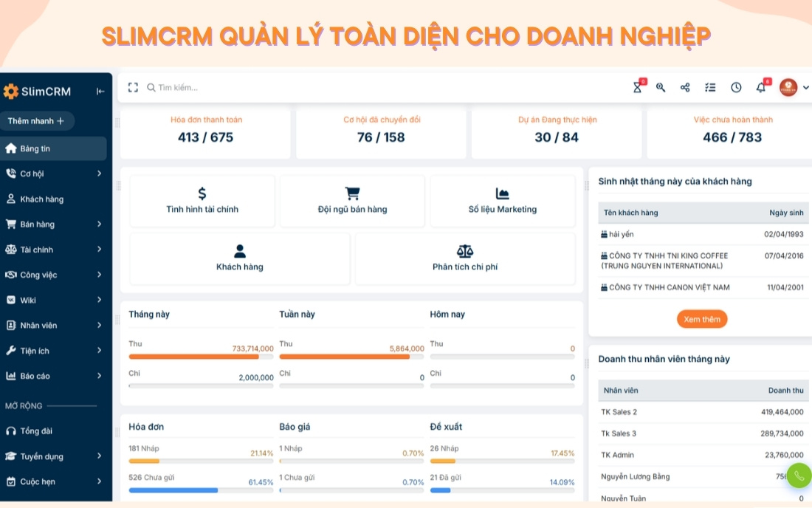812x508 pixels.
Task: Open the hourglass timer icon
Action: pos(638,88)
